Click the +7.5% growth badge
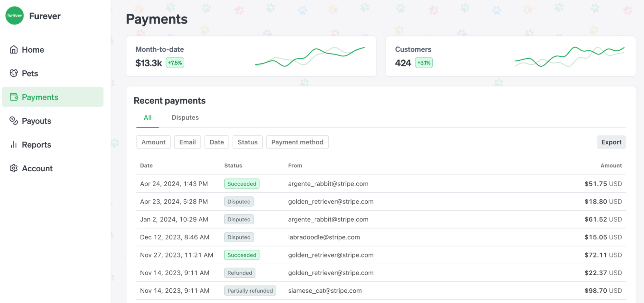Image resolution: width=644 pixels, height=303 pixels. click(x=175, y=63)
